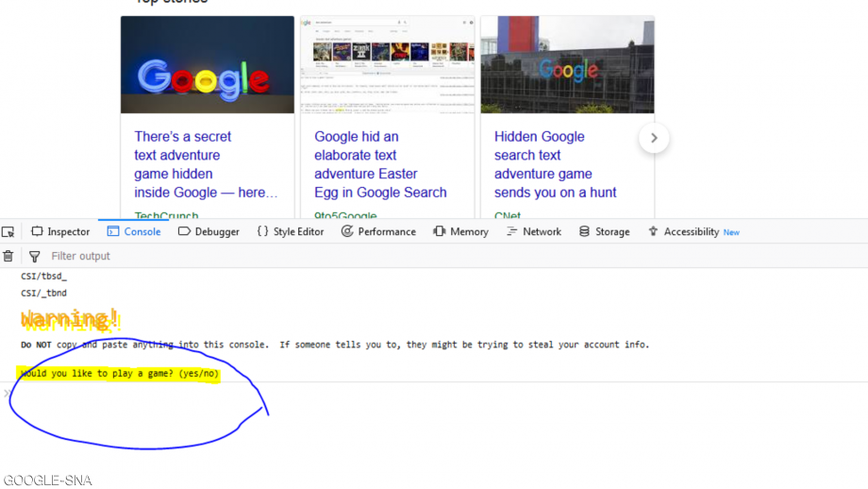Open the Memory panel
Screen dimensions: 868x489
tap(460, 231)
